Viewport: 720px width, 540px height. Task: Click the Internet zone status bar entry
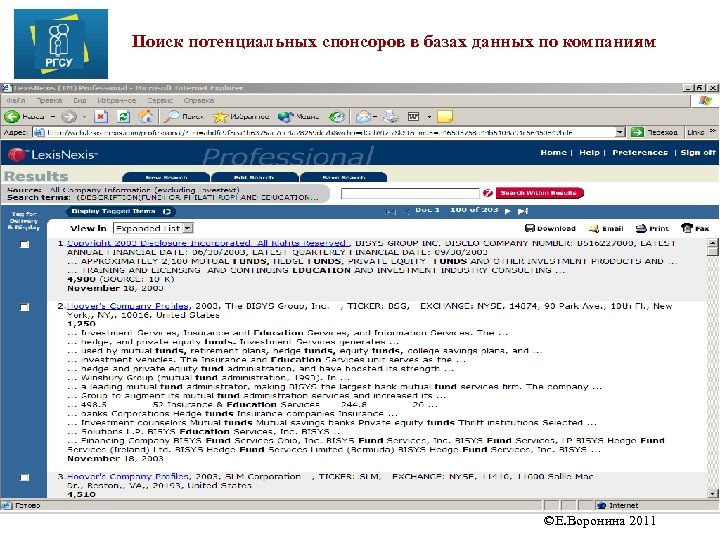pyautogui.click(x=618, y=506)
